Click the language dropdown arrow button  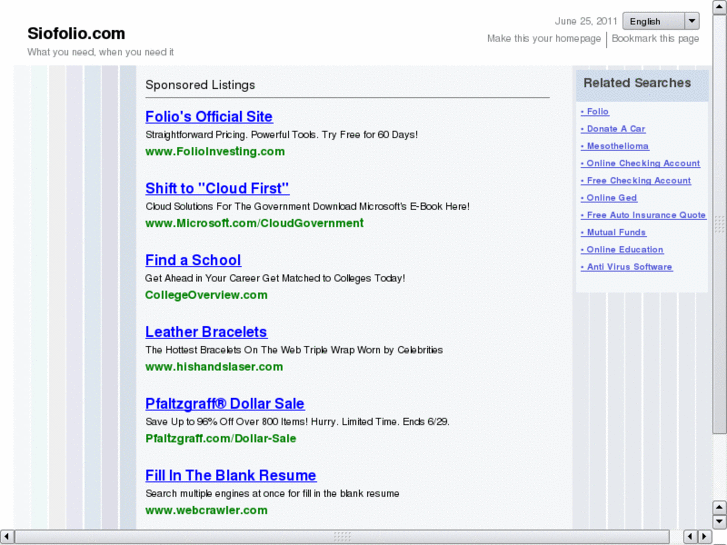692,21
